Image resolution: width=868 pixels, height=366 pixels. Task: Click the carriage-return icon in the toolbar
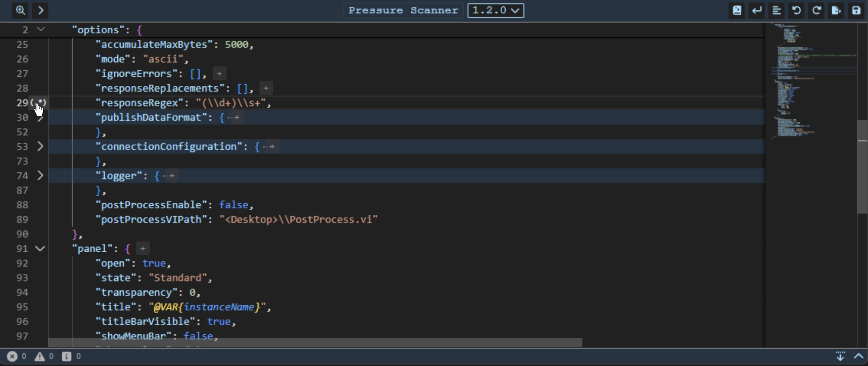pyautogui.click(x=757, y=10)
